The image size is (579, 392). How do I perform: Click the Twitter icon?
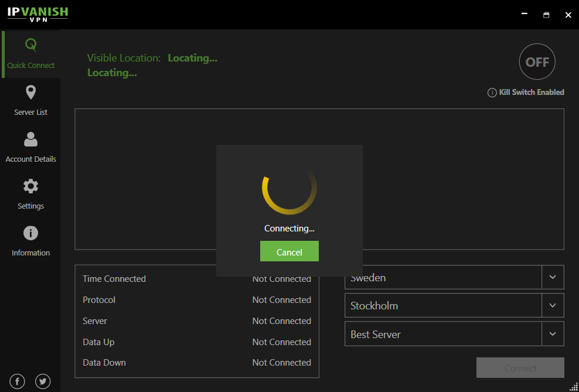pos(43,381)
